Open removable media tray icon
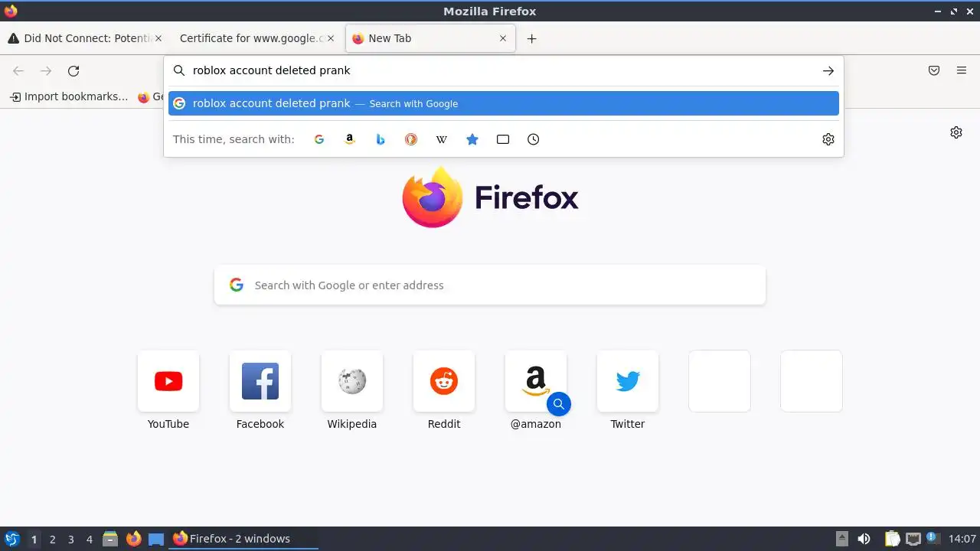The image size is (980, 551). point(841,539)
